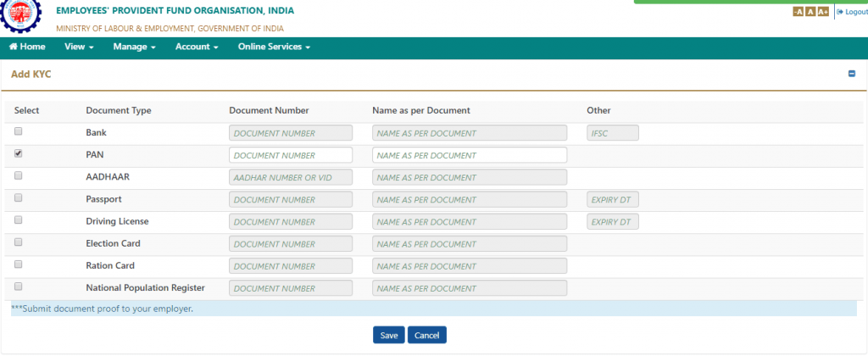Click the Logout link

(852, 12)
